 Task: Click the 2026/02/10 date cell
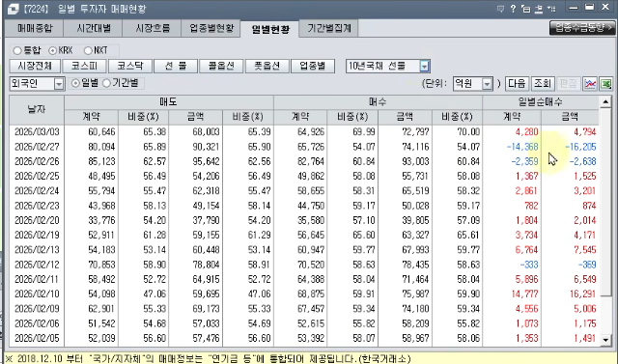pyautogui.click(x=37, y=294)
